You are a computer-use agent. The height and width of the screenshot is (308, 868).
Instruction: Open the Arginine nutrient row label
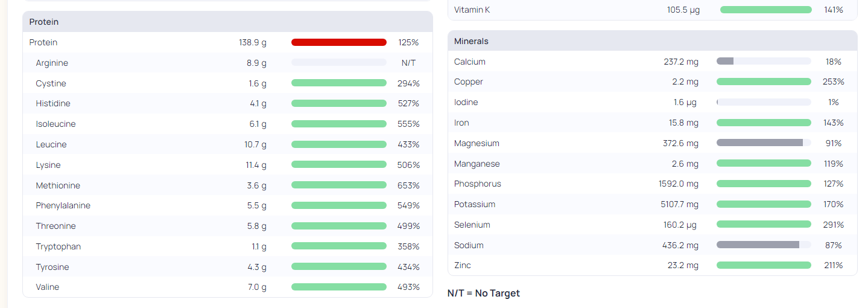52,63
